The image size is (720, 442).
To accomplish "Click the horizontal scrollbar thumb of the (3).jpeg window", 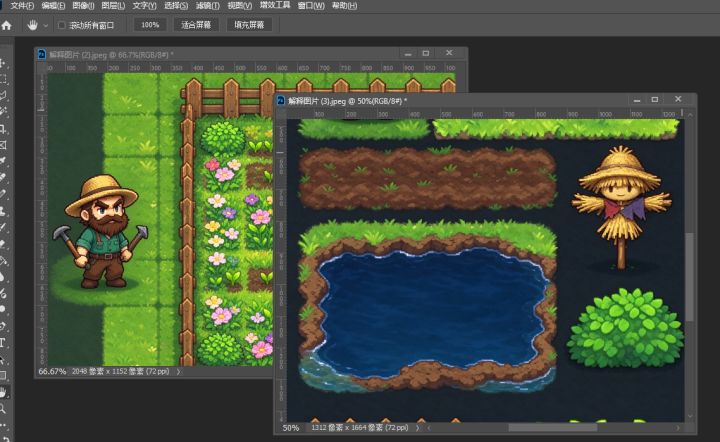I will pos(552,428).
